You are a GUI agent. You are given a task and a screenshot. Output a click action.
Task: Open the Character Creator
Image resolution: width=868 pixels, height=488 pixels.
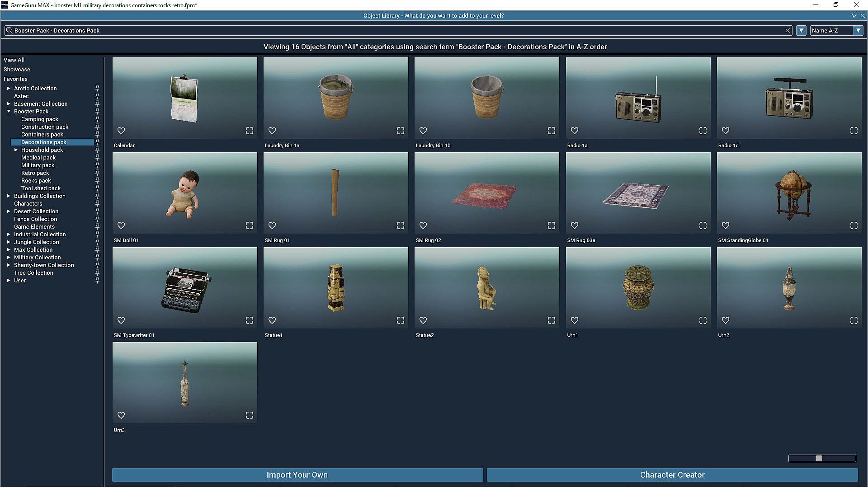pyautogui.click(x=672, y=474)
